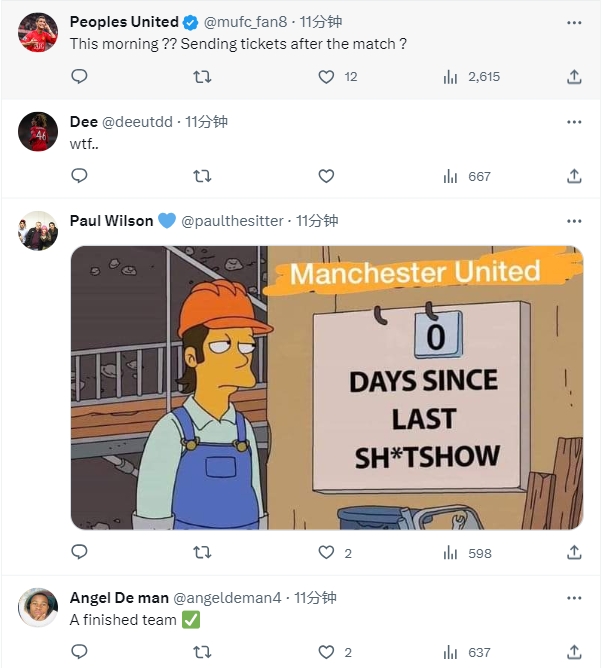Open more options on Paul Wilson's tweet
606x668 pixels.
click(574, 221)
